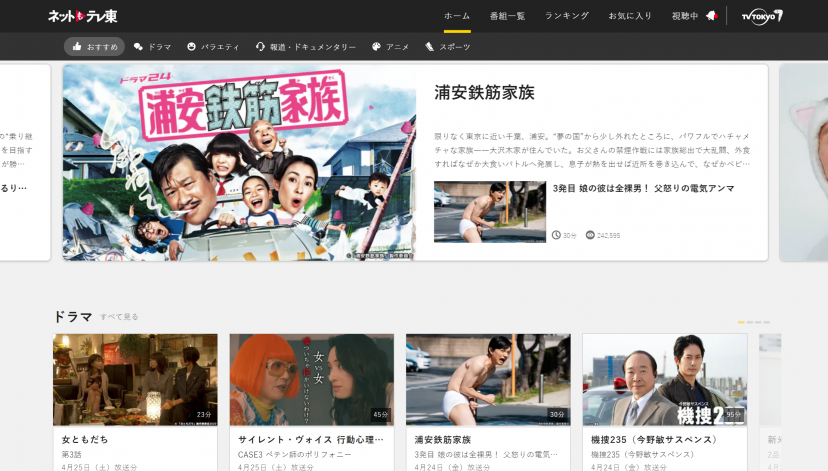Select the おすすめ category filter
Screen dimensions: 828x471
pos(95,46)
